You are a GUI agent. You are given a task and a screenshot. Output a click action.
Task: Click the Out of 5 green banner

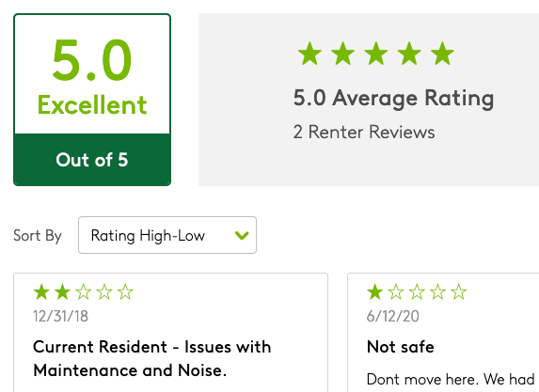point(92,160)
